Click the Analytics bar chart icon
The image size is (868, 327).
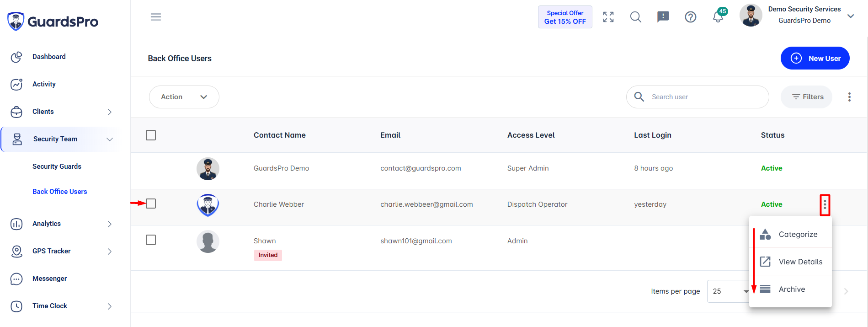pos(16,224)
